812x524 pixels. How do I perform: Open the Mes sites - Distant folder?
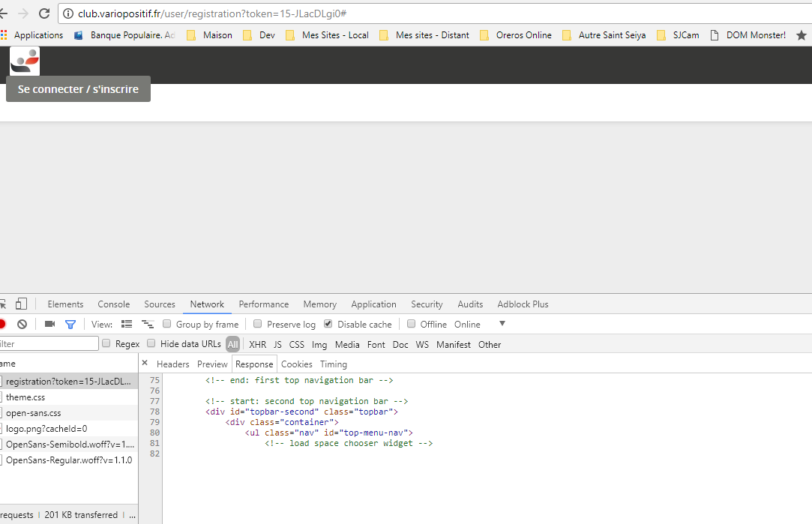pyautogui.click(x=424, y=35)
